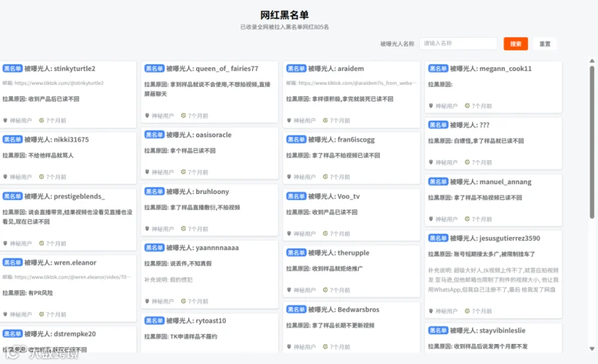
Task: Click the 黑名单 badge on megann_cook11 card
Action: click(x=438, y=68)
